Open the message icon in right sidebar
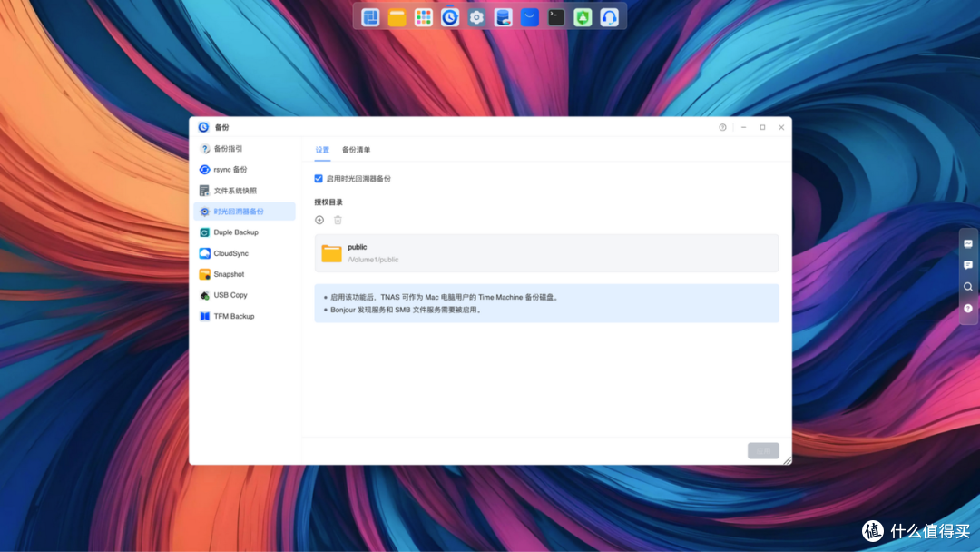980x552 pixels. [968, 265]
